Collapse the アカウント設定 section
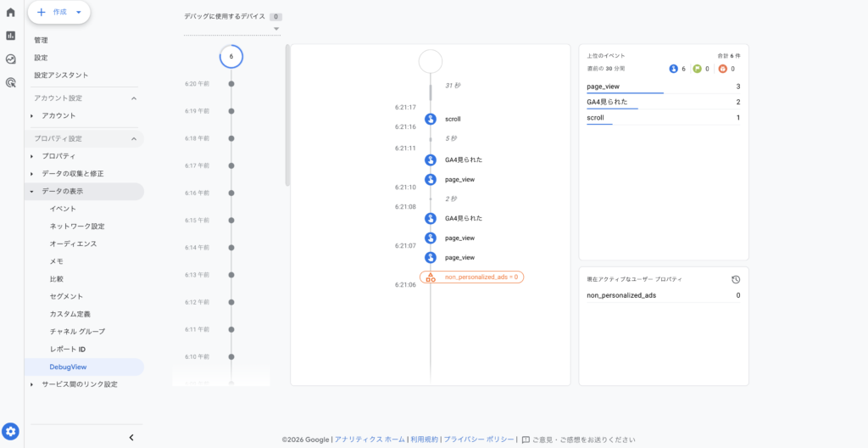The height and width of the screenshot is (448, 868). tap(133, 98)
